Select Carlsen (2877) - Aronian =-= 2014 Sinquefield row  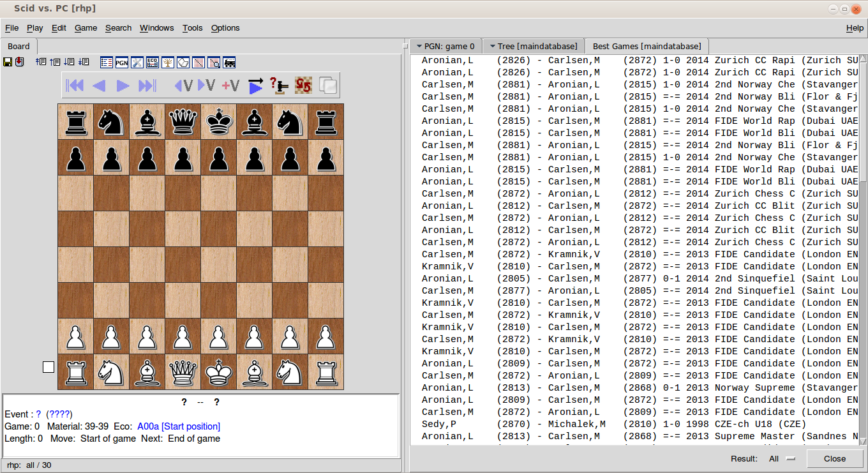coord(634,291)
